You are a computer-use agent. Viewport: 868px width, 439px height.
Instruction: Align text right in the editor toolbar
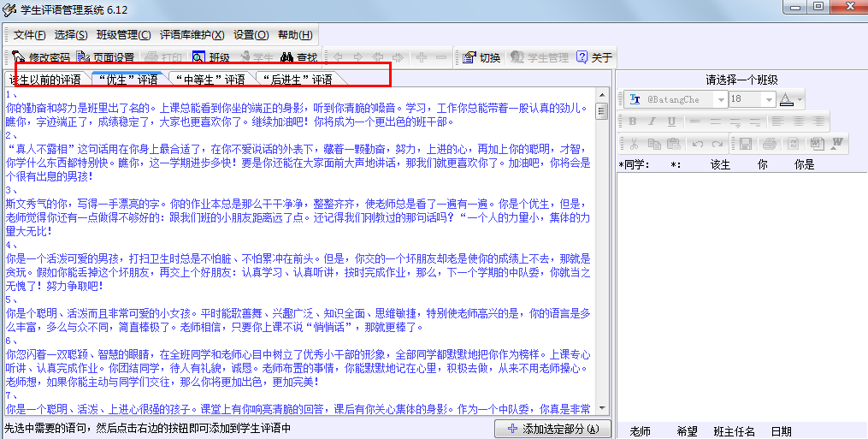[x=818, y=121]
